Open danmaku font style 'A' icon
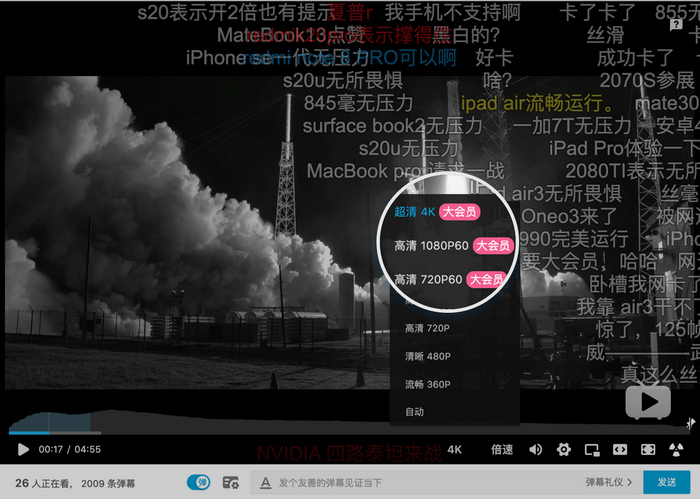700x499 pixels. click(x=266, y=482)
